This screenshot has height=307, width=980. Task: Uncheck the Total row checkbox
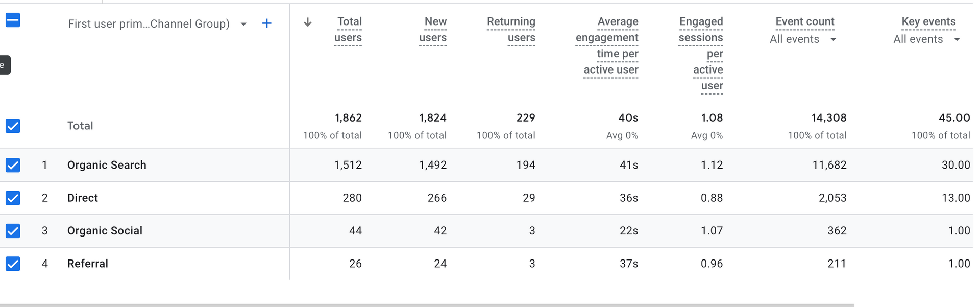(x=13, y=126)
